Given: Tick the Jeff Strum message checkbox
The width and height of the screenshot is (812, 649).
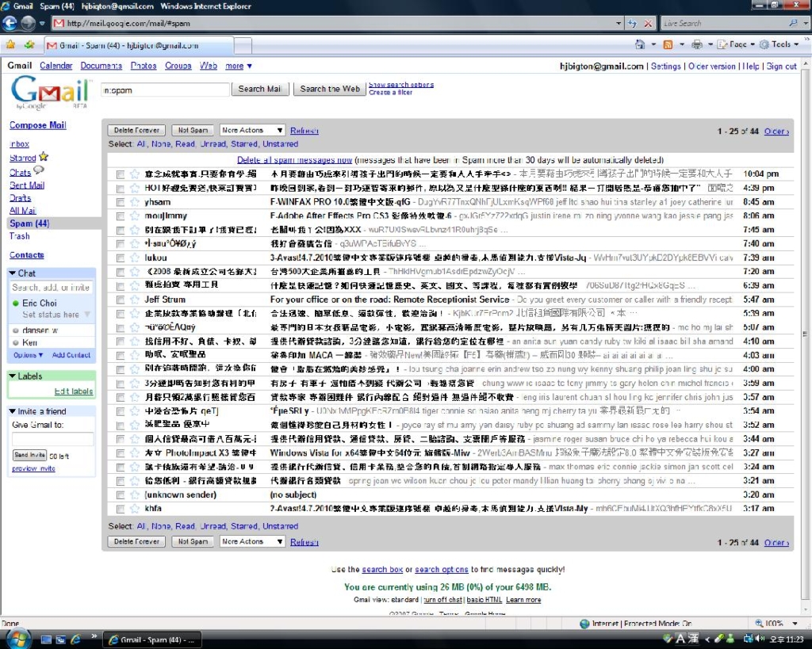Looking at the screenshot, I should pyautogui.click(x=121, y=300).
